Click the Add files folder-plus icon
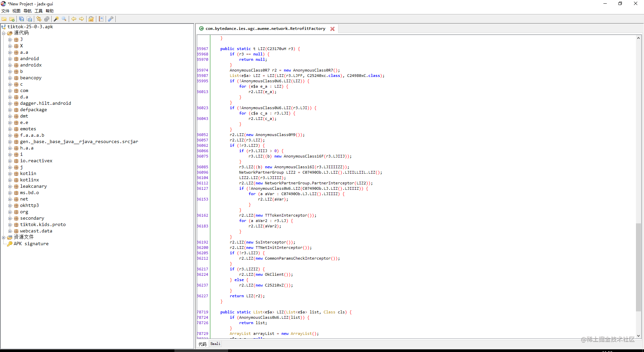Screen dimensions: 644x352 12,19
